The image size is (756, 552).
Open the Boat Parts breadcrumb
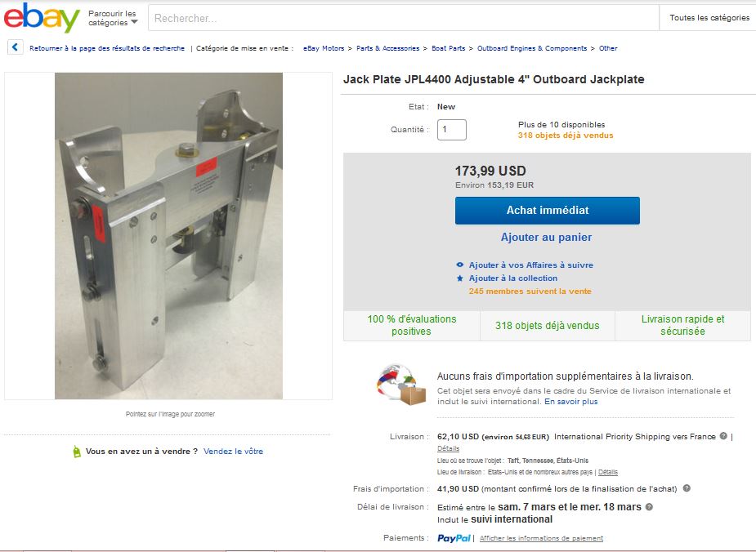(449, 48)
